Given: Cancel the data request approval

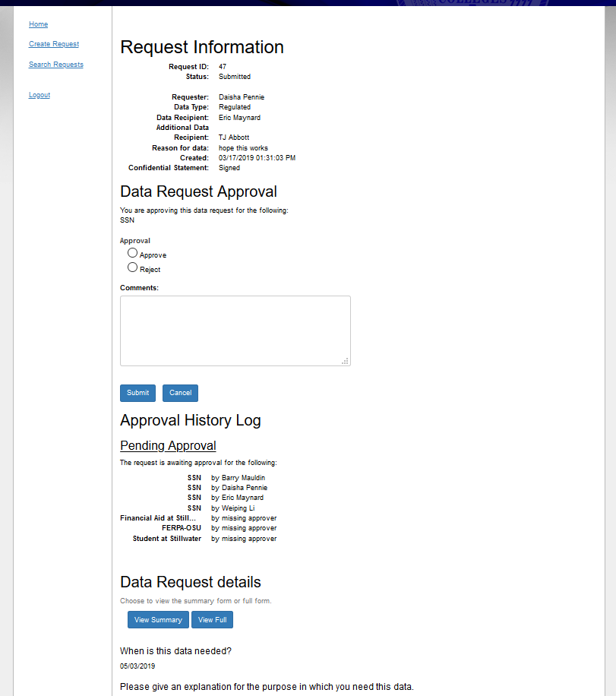Looking at the screenshot, I should [x=180, y=393].
